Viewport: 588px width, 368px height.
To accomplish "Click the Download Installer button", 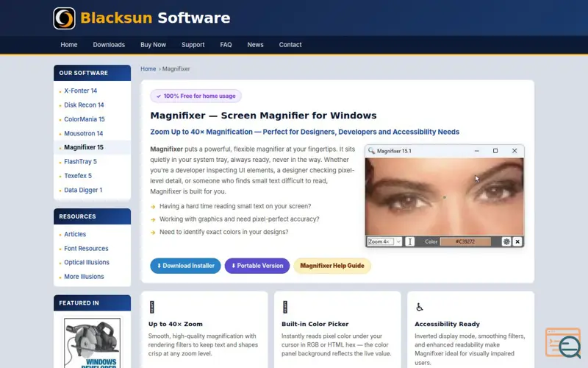I will (x=186, y=266).
